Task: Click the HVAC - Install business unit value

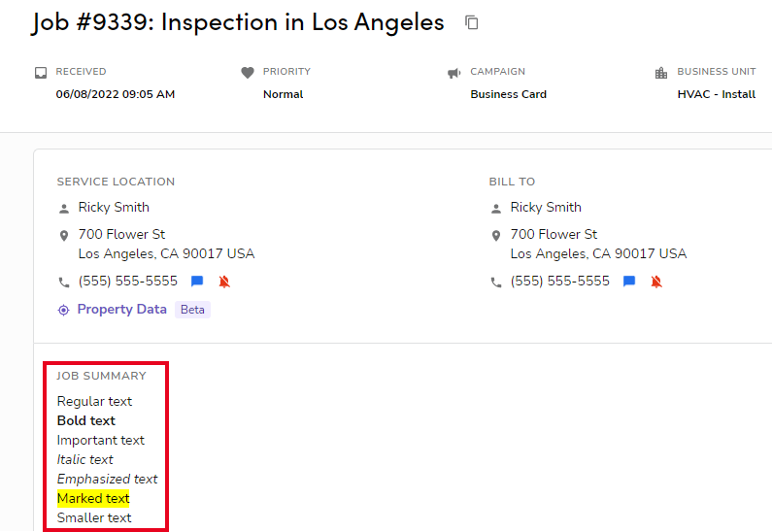Action: pyautogui.click(x=716, y=94)
